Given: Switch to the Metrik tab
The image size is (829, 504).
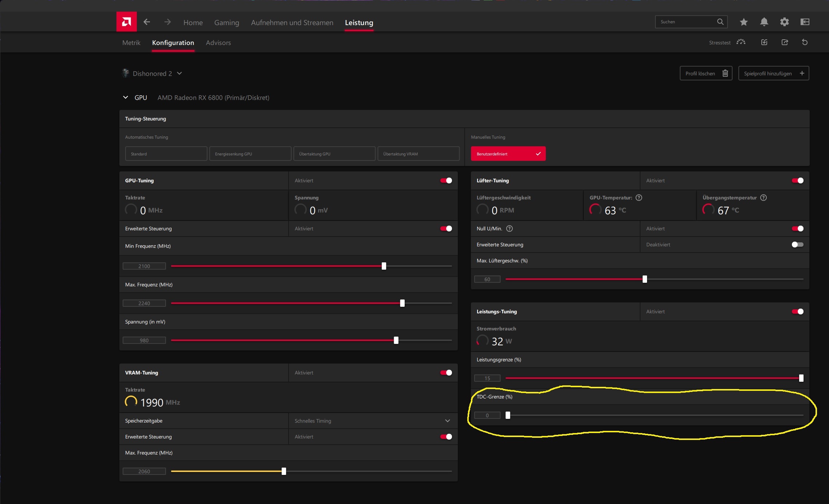Looking at the screenshot, I should (131, 43).
